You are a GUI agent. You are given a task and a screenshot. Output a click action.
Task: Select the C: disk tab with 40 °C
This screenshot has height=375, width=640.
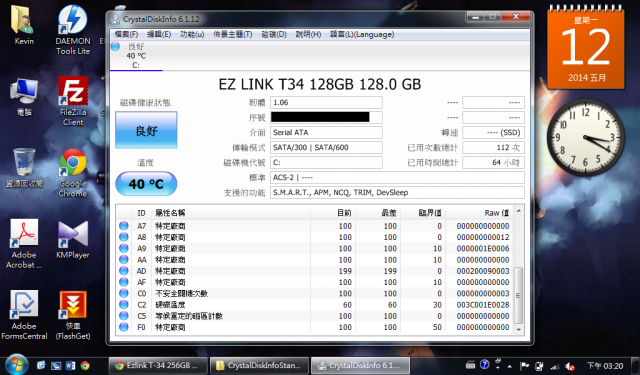136,56
